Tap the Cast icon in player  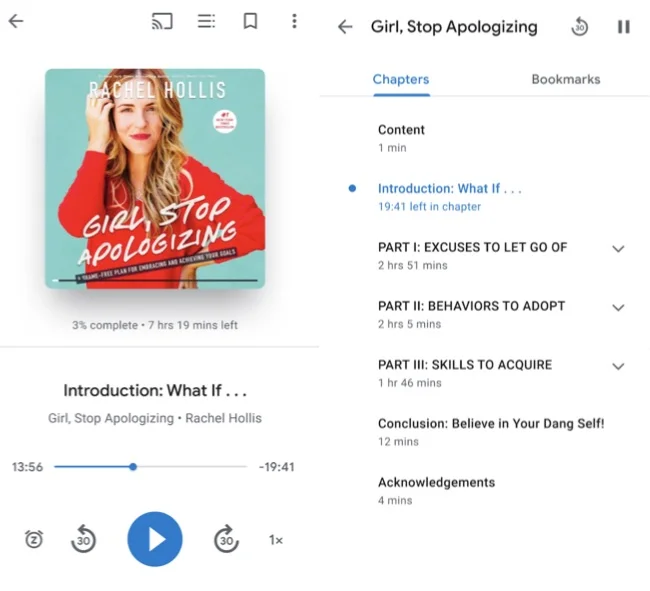click(x=162, y=21)
